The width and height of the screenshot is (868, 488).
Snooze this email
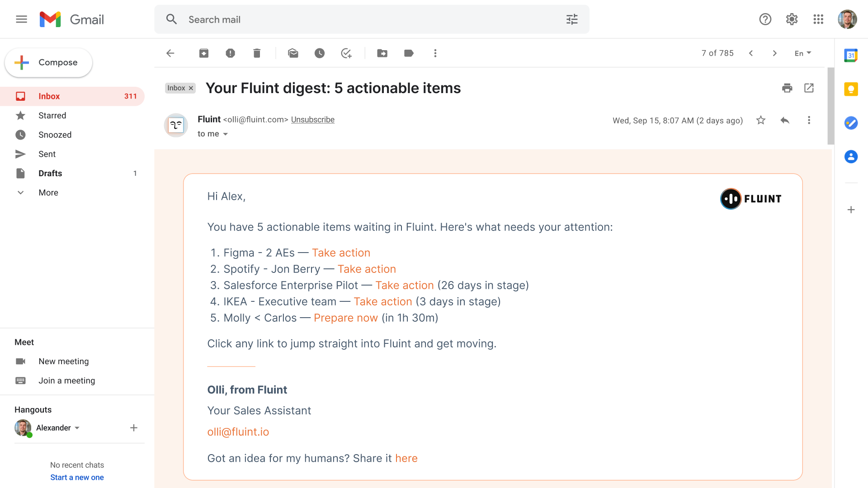coord(320,53)
